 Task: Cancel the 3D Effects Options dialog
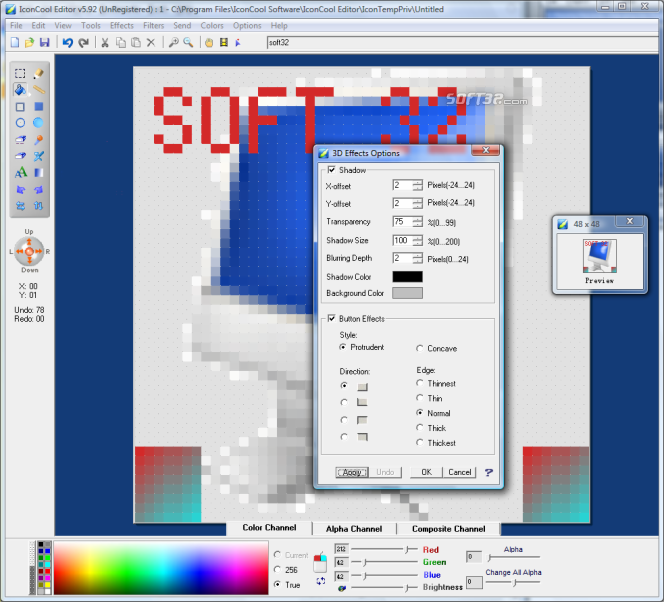(x=459, y=472)
